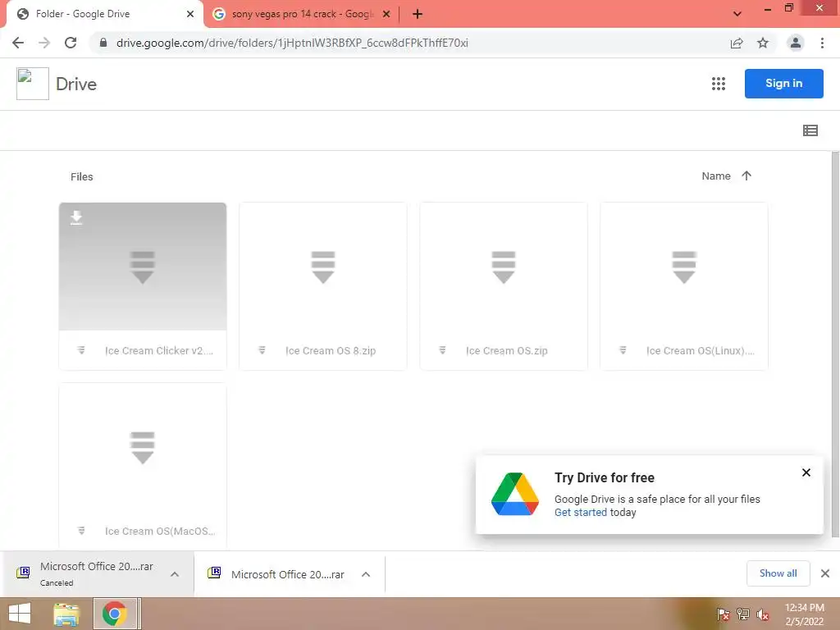
Task: Click the Files section heading
Action: [81, 177]
